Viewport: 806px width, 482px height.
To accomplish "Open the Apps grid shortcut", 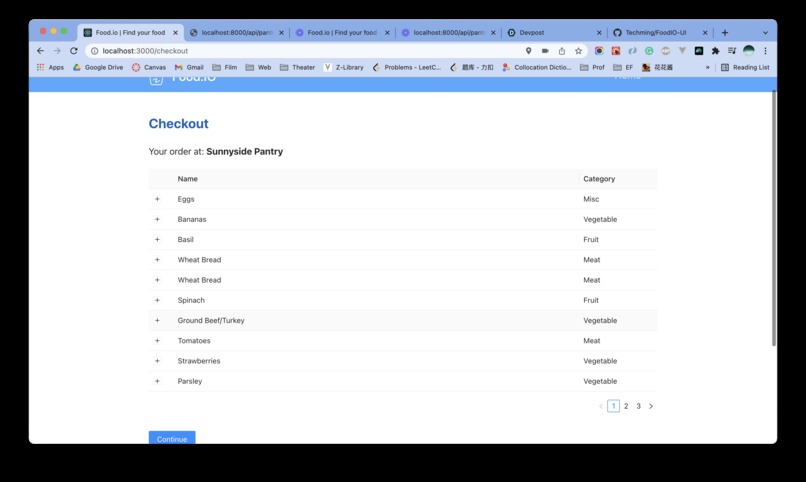I will (x=50, y=67).
